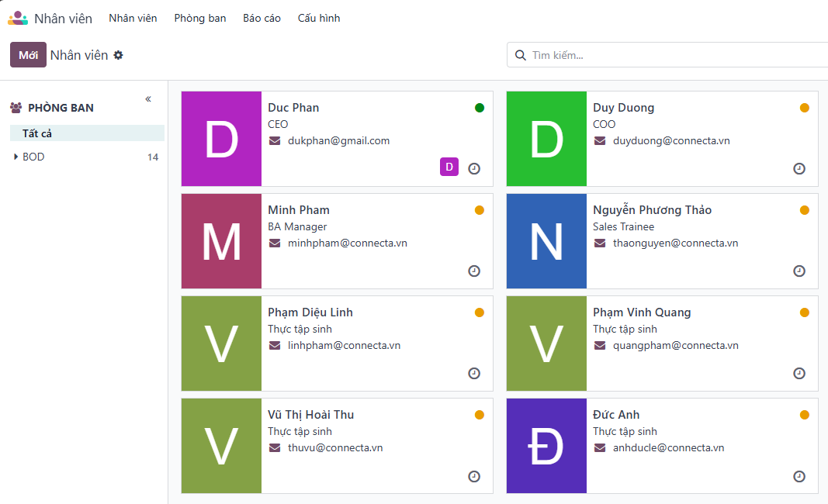
Task: Click Phạm Diệu Linh's orange presence status dot
Action: coord(480,312)
